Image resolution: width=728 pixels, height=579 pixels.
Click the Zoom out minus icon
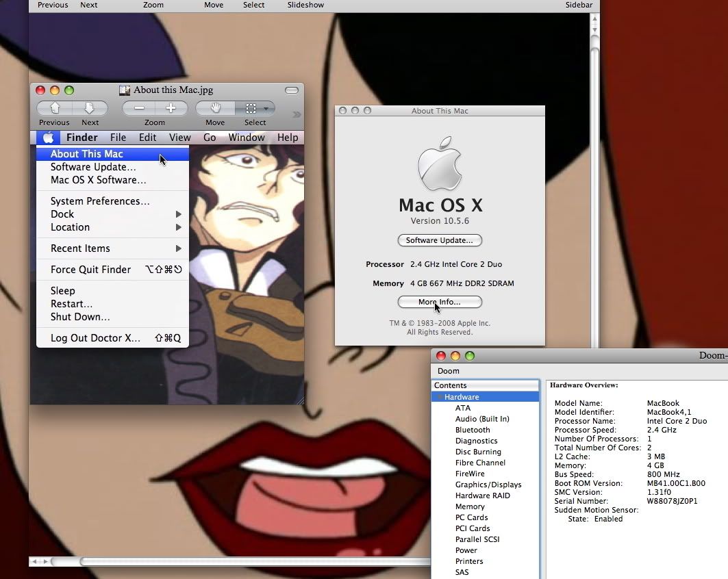[139, 108]
